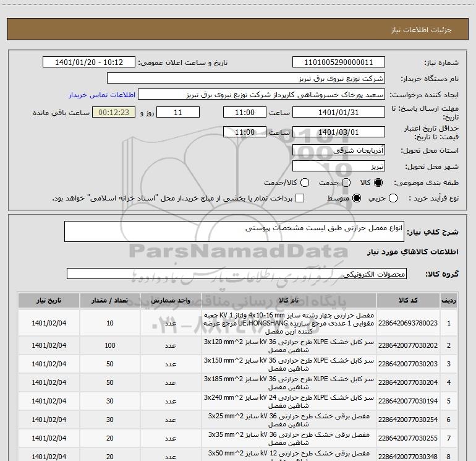476x461 pixels.
Task: Click the کد کالا column header
Action: coord(408,300)
